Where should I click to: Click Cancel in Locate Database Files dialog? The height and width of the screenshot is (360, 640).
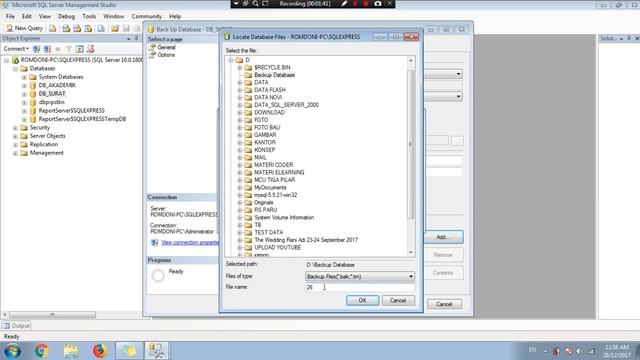pos(398,300)
